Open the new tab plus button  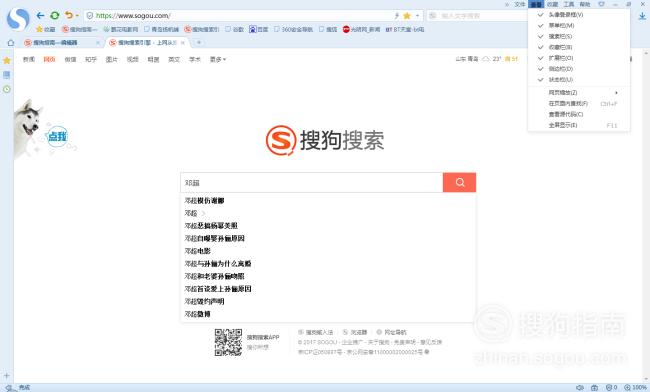[199, 42]
